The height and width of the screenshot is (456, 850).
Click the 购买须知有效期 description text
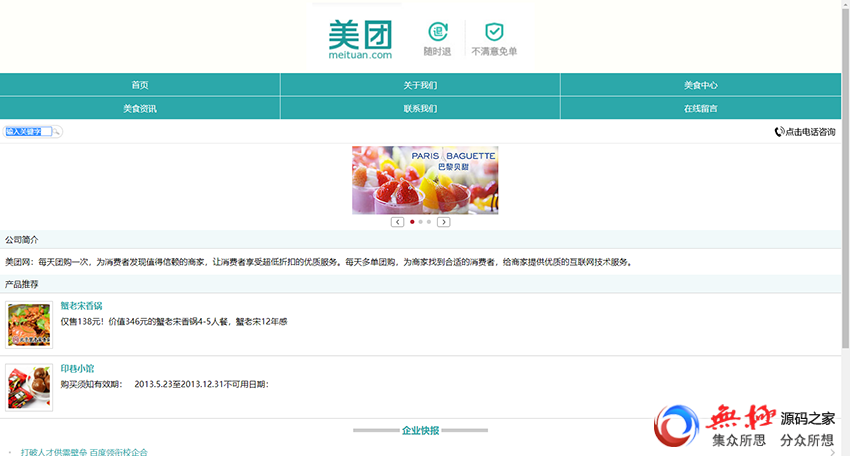coord(164,384)
